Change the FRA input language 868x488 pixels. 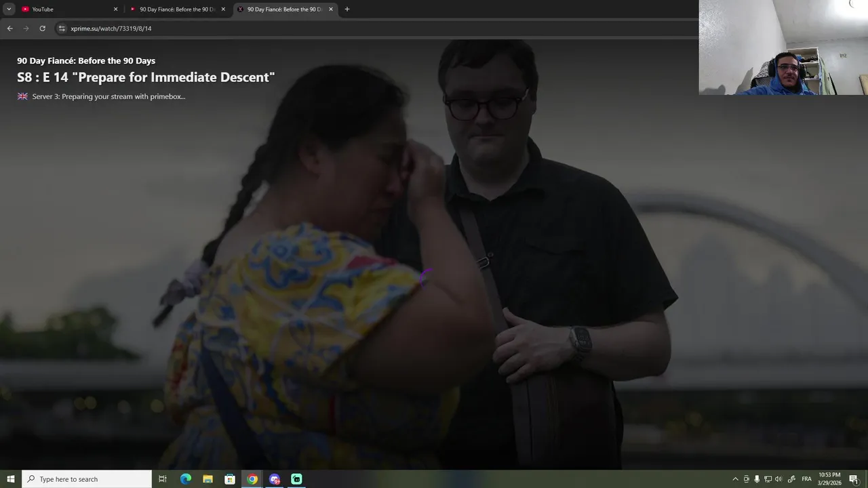807,479
